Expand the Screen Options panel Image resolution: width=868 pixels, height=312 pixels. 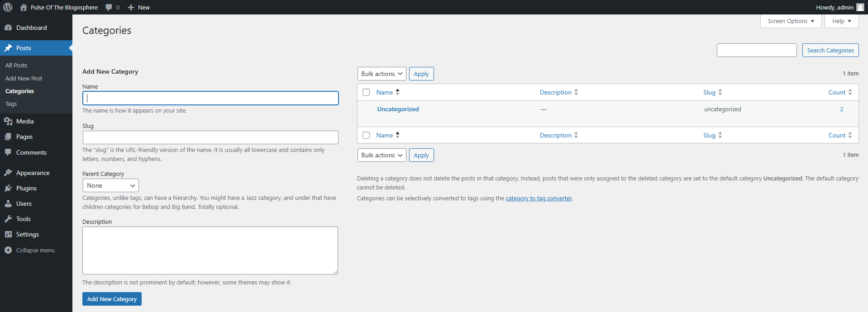coord(791,21)
